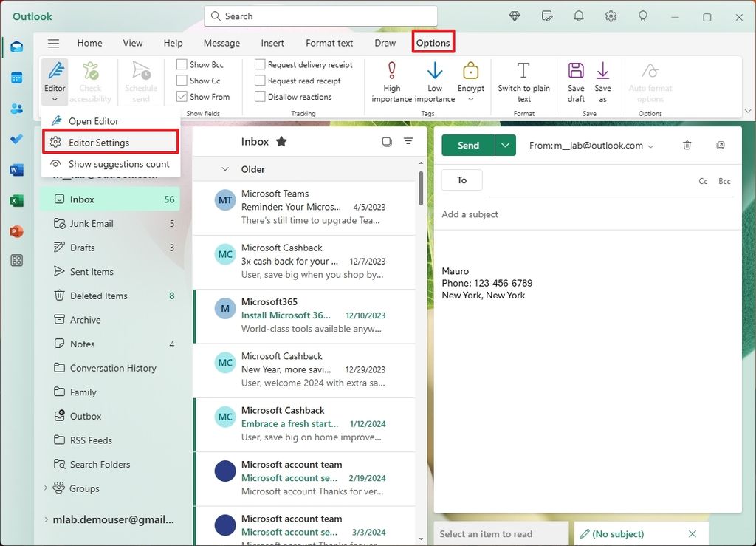Check the Disallow reactions option

coord(259,96)
